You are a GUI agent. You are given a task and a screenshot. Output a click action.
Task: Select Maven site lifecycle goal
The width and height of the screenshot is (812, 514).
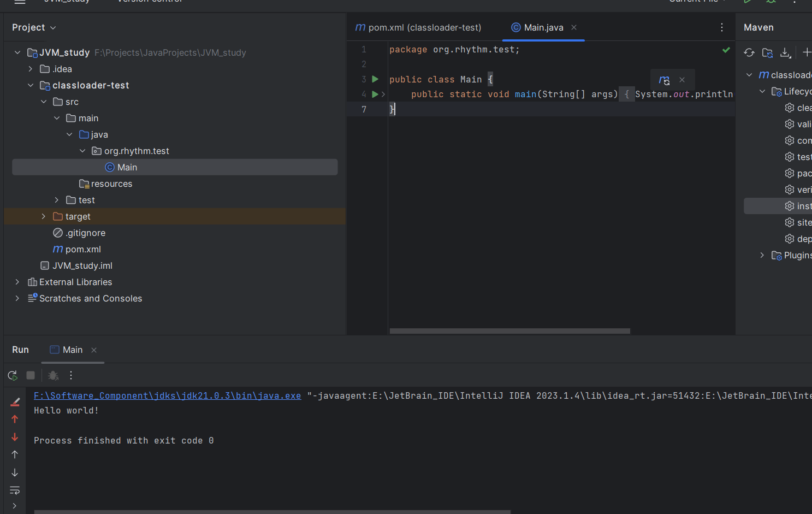pos(798,222)
